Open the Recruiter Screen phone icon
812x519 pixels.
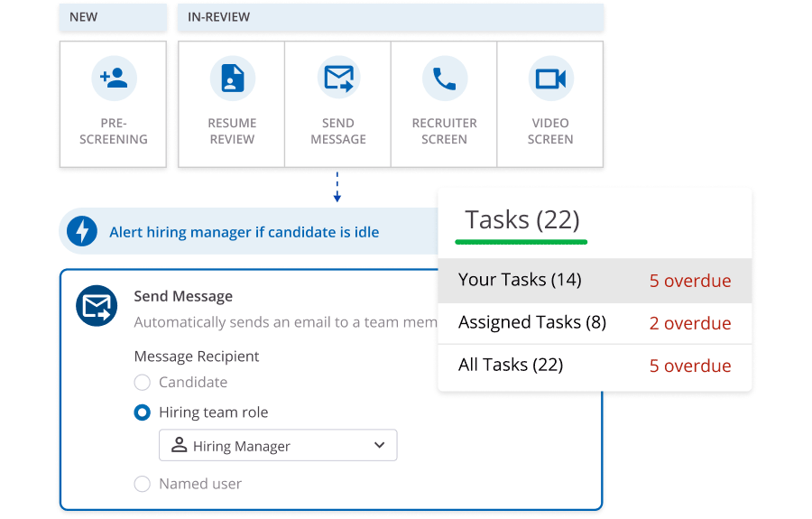pyautogui.click(x=444, y=79)
